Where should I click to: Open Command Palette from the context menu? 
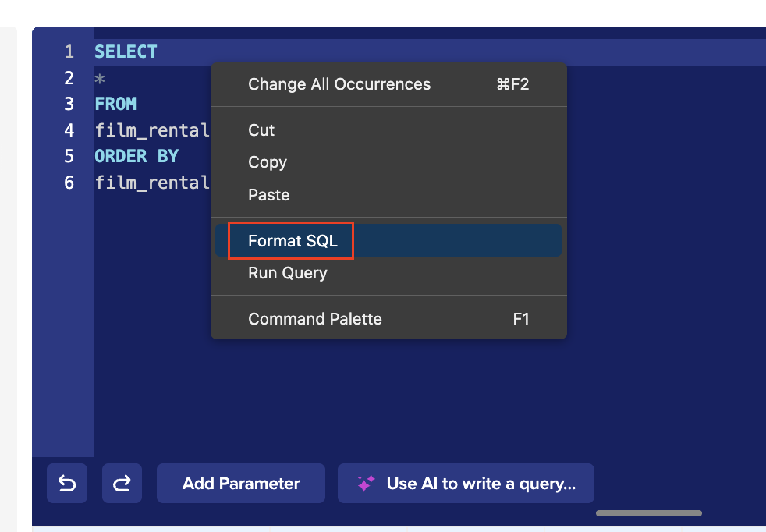pos(315,319)
